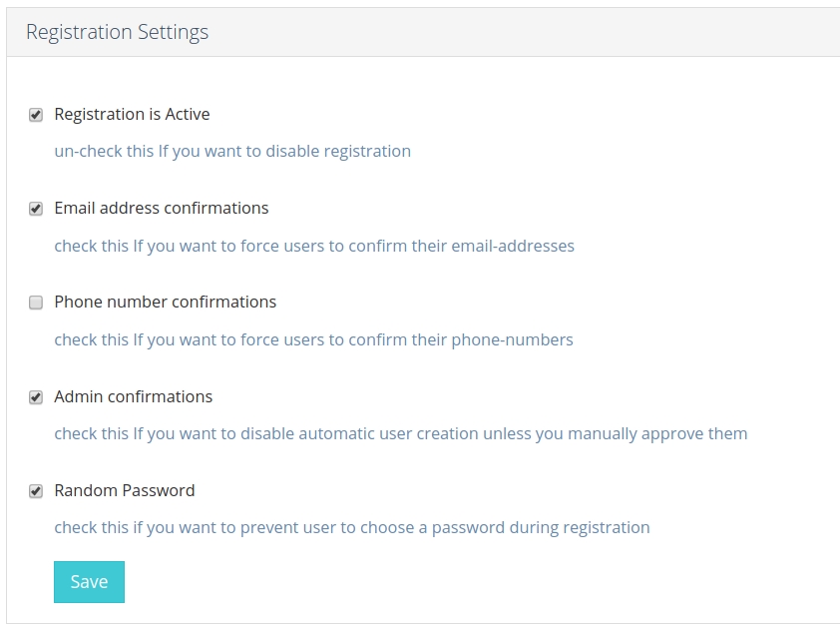Turn off the Random Password checkbox
This screenshot has width=840, height=628.
(36, 491)
